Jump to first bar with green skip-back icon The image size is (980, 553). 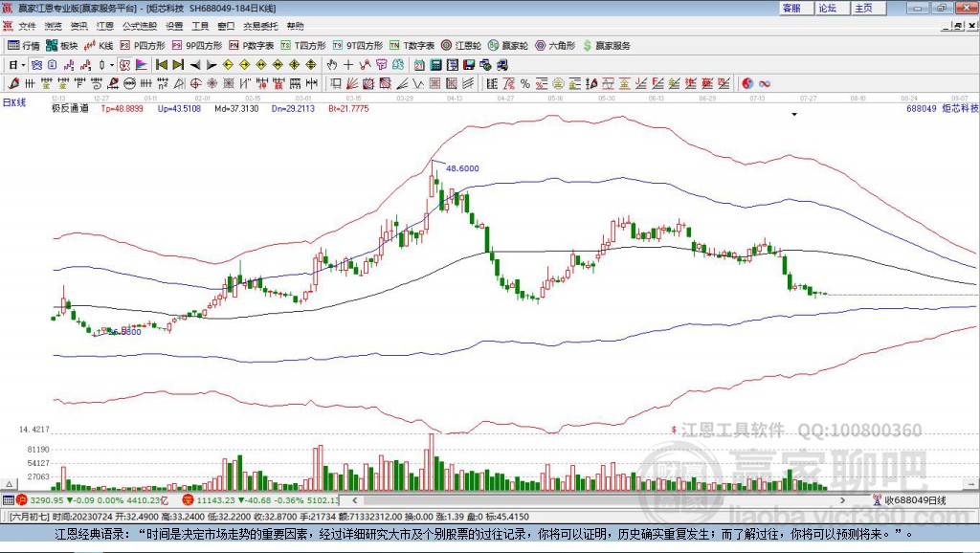pos(162,65)
